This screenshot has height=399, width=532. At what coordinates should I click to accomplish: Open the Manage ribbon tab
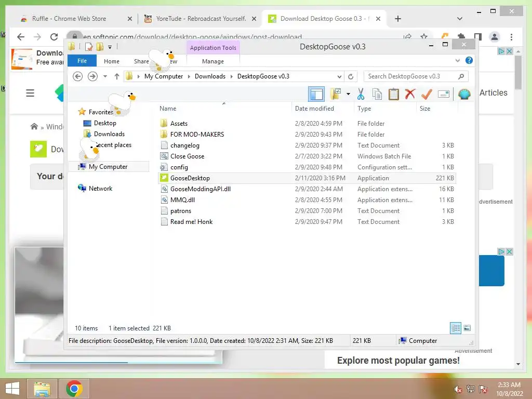(x=212, y=61)
